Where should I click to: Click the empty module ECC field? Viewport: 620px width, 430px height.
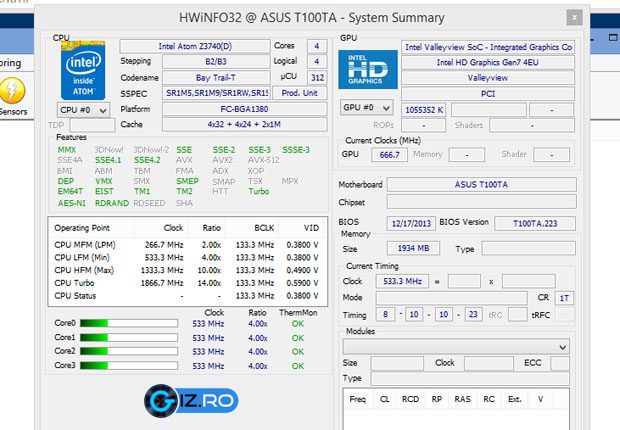(x=560, y=363)
